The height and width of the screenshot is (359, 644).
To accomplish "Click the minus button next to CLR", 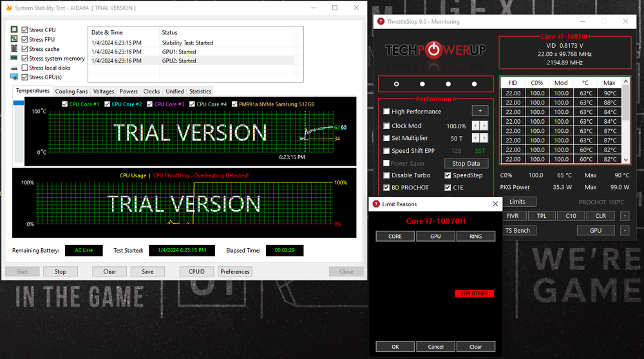I will [x=625, y=216].
